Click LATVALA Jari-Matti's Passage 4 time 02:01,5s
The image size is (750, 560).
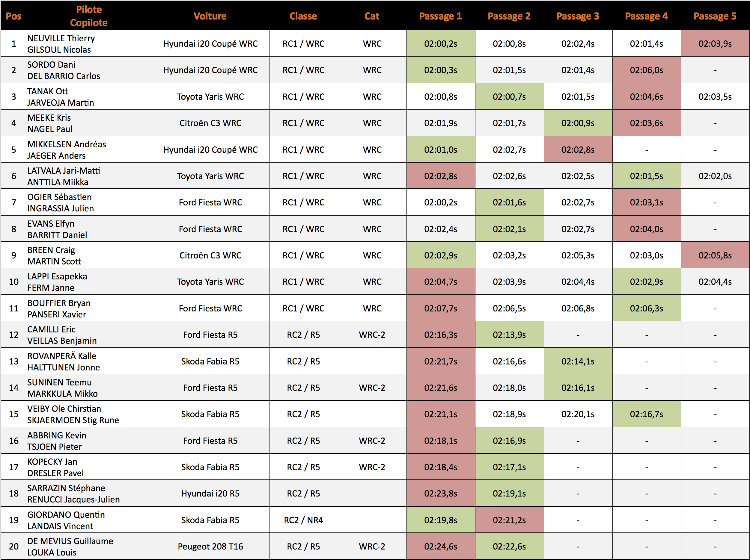pos(646,176)
